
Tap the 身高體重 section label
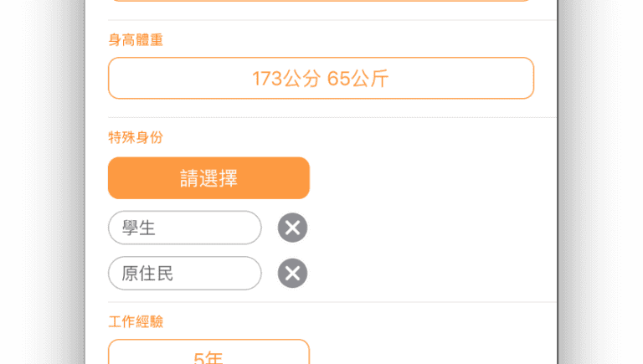(x=136, y=40)
